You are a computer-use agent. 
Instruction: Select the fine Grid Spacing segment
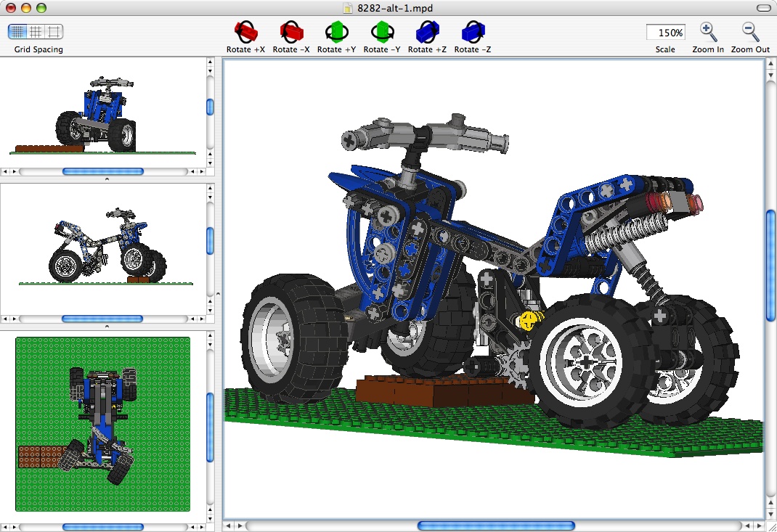click(16, 31)
